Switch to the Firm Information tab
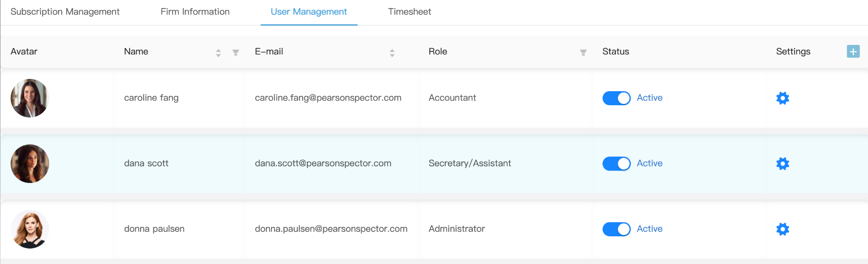Viewport: 868px width, 264px height. point(195,12)
